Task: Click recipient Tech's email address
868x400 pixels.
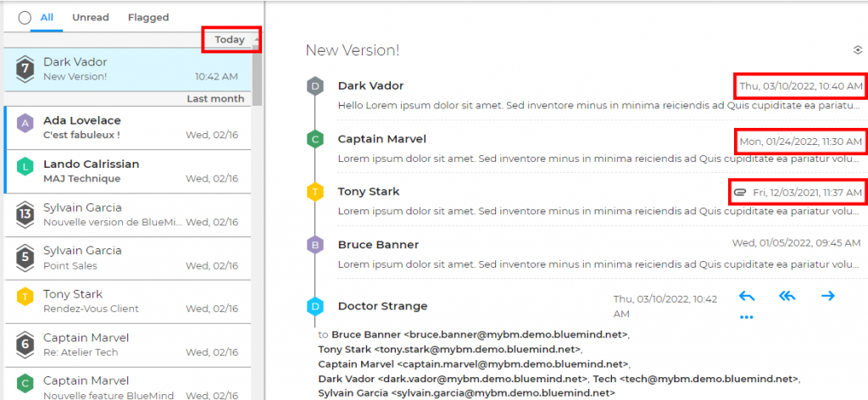Action: (709, 379)
